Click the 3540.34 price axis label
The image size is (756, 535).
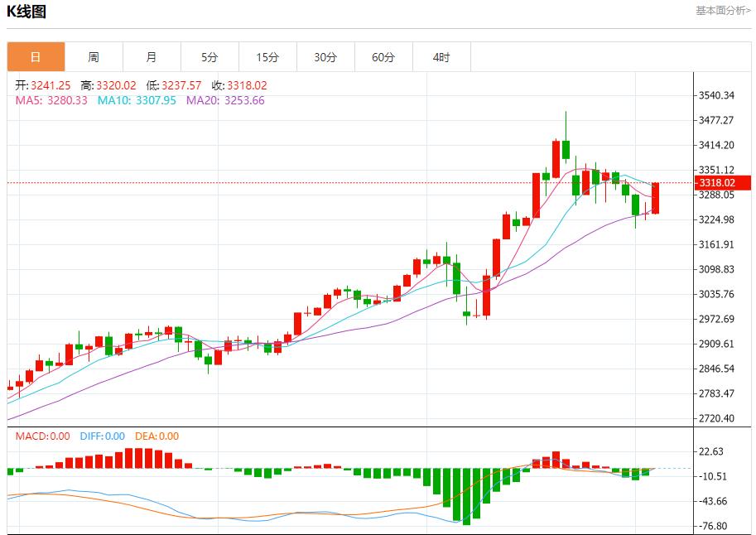click(716, 96)
